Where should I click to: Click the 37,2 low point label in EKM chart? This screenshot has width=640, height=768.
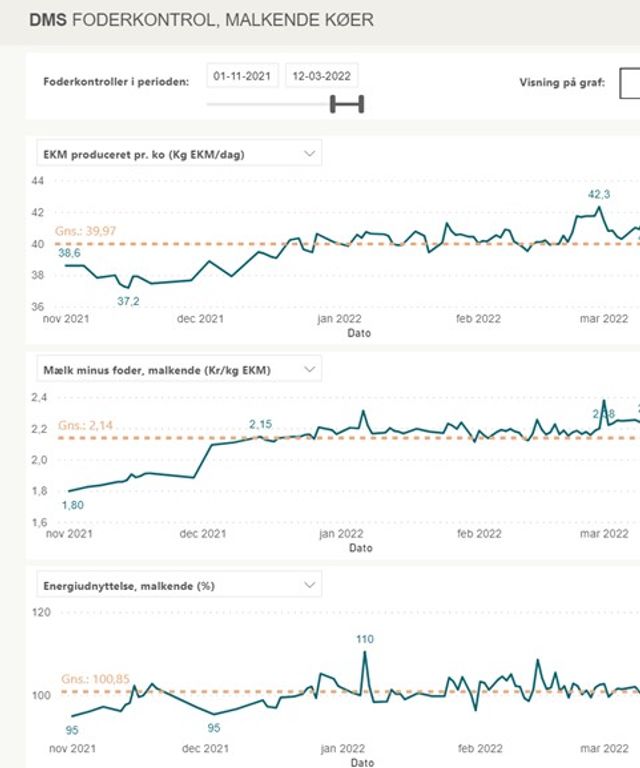coord(128,301)
